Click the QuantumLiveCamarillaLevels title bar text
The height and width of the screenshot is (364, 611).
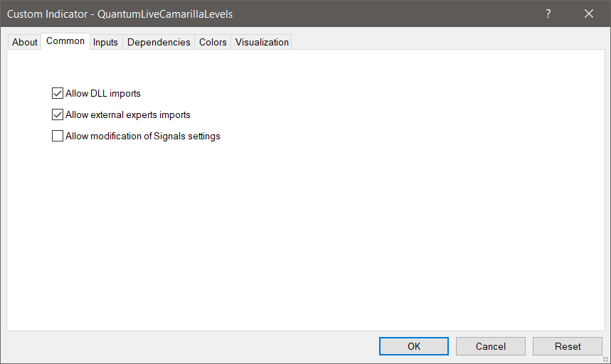click(165, 14)
